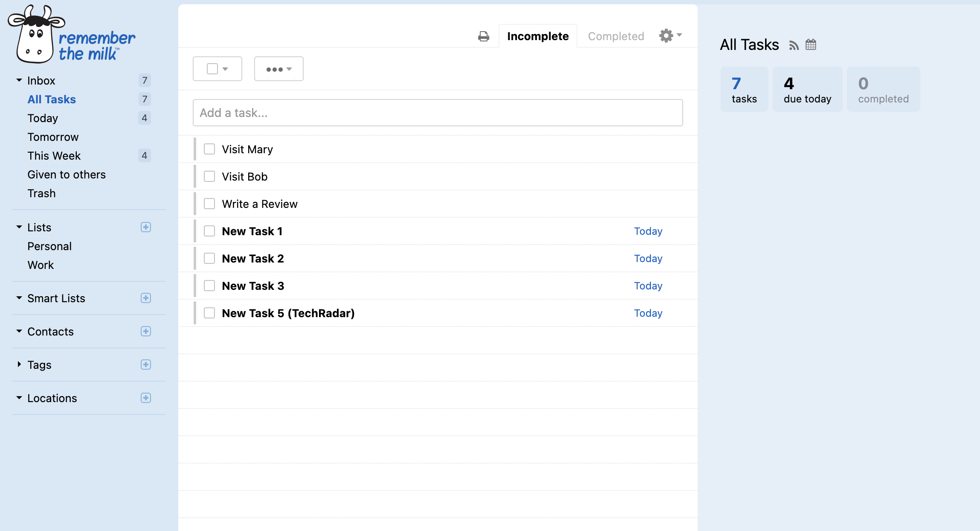
Task: Click the Remember The Milk cow logo
Action: coord(72,34)
